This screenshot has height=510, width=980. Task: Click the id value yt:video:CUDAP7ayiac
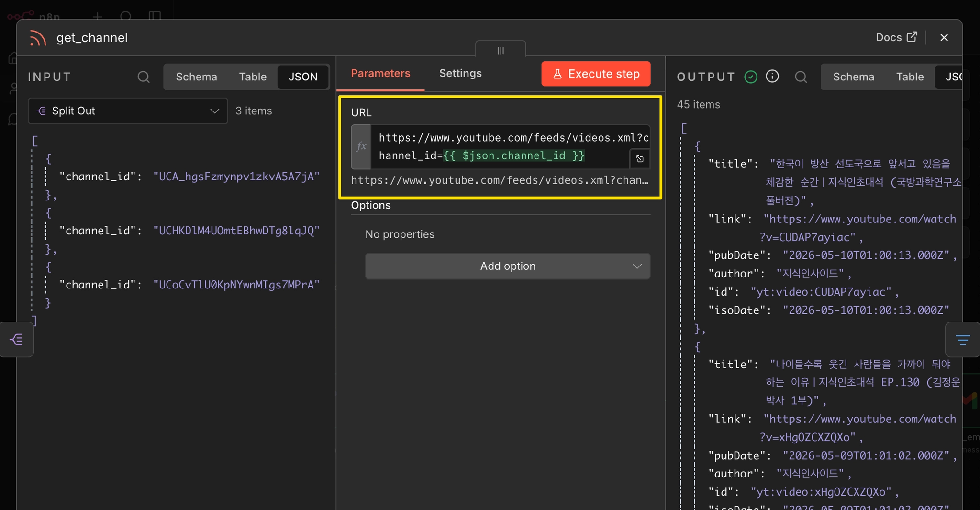point(821,292)
